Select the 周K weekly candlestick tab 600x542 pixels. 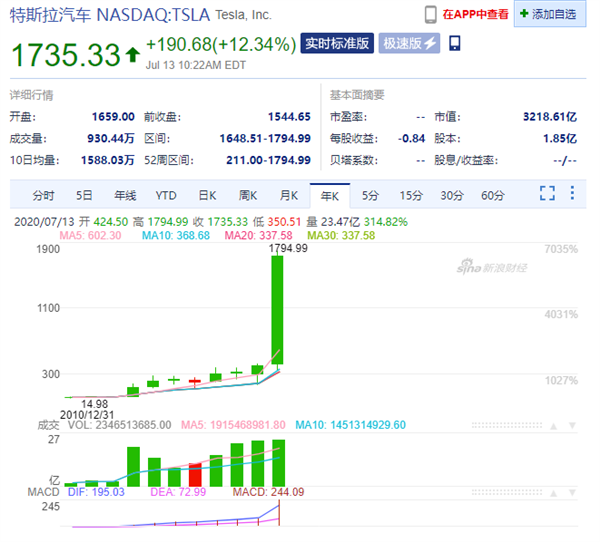pyautogui.click(x=248, y=195)
